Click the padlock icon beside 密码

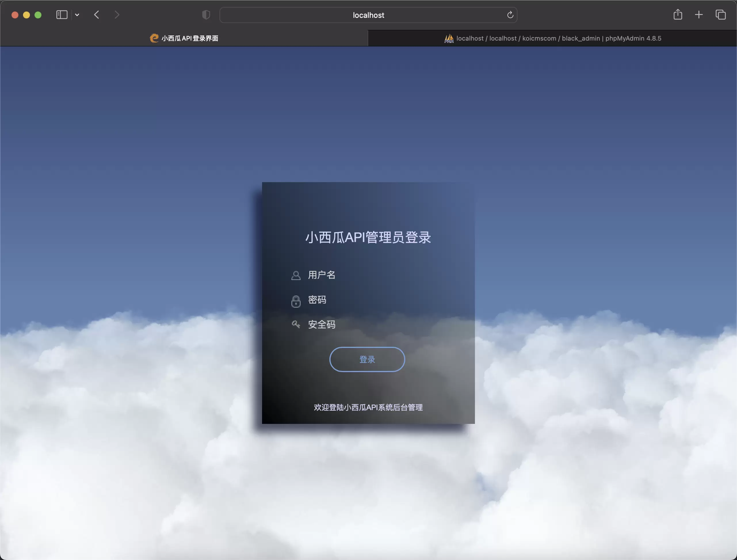(295, 301)
